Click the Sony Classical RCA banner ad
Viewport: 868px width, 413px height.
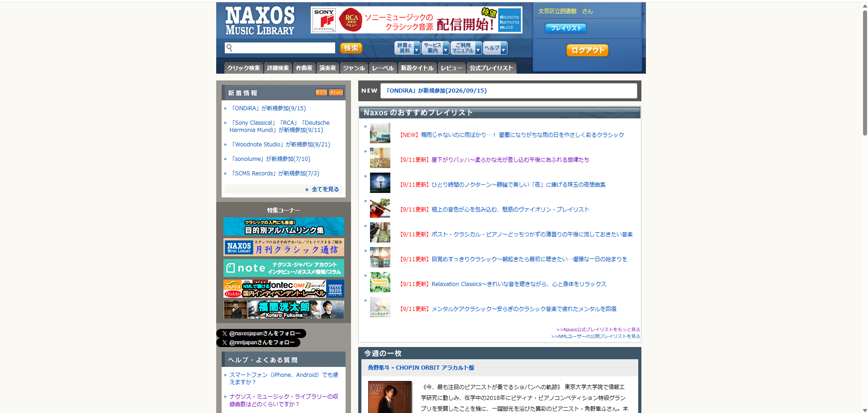[x=416, y=20]
